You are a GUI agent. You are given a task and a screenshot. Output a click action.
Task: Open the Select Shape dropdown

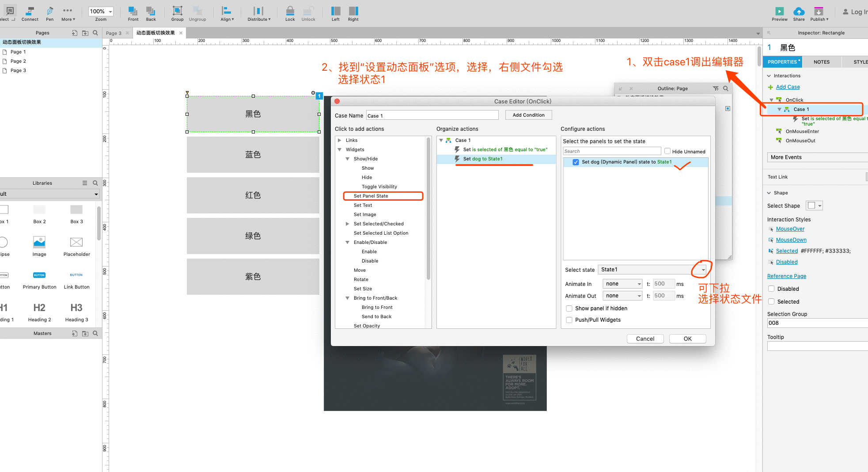point(814,206)
